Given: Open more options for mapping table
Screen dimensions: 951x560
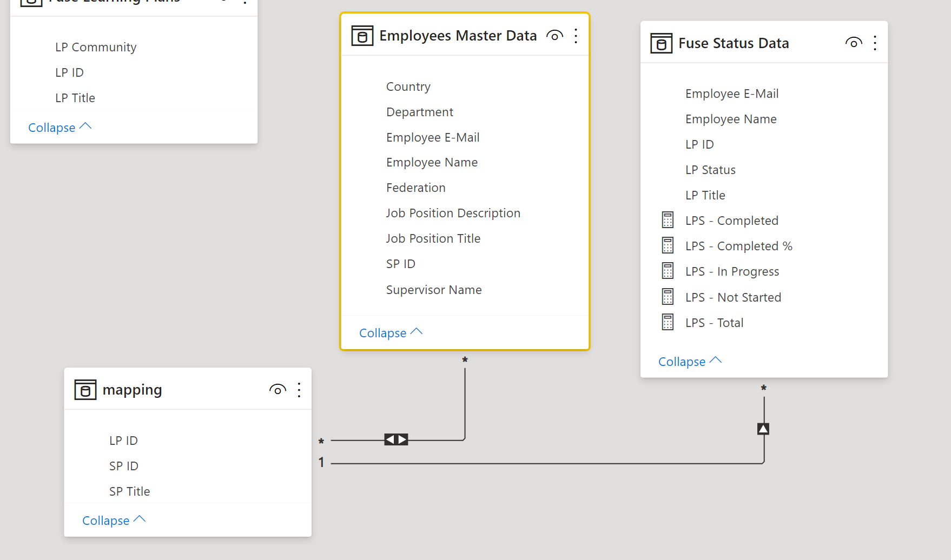Looking at the screenshot, I should click(299, 390).
